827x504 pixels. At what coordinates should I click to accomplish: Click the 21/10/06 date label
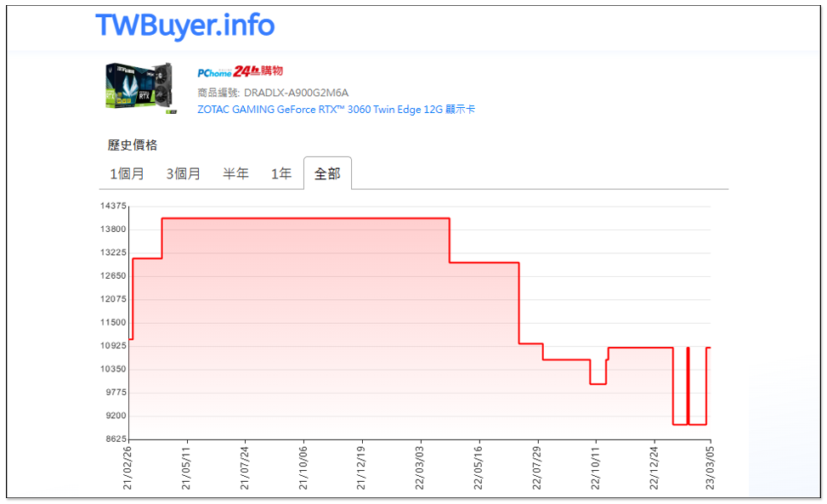303,468
